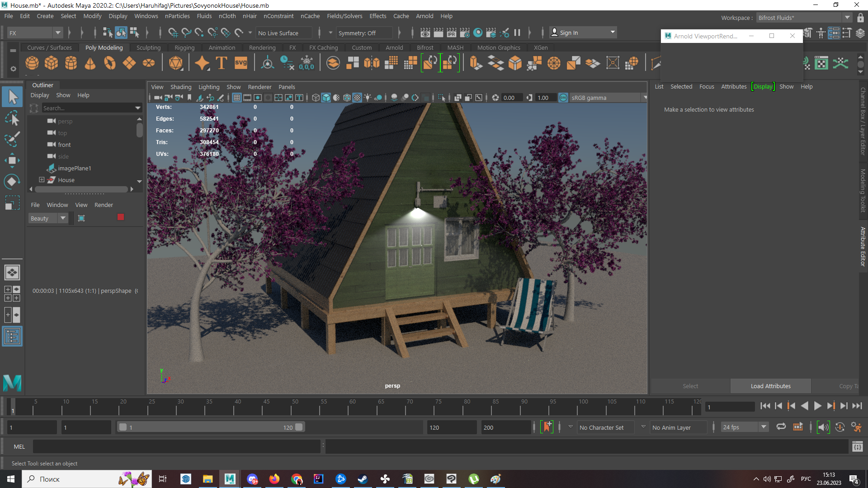Open the Script Editor icon
Viewport: 868px width, 488px height.
coord(857,447)
